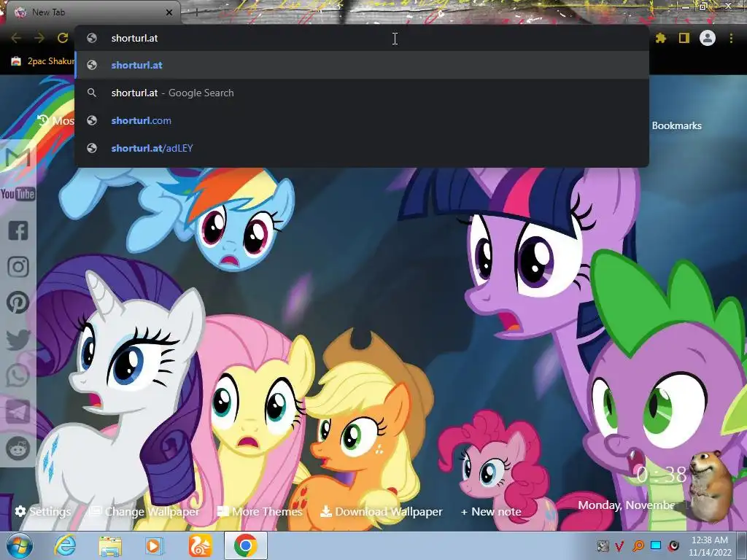Open YouTube from the sidebar

pyautogui.click(x=18, y=194)
